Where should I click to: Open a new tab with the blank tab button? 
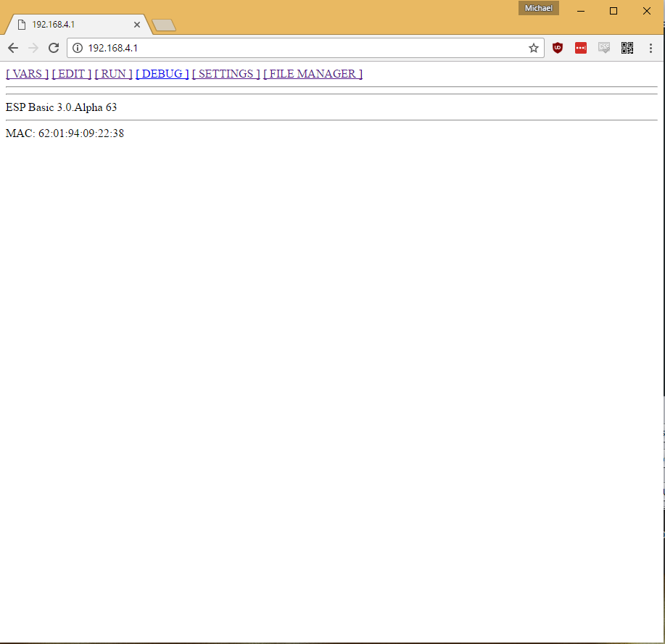coord(164,25)
